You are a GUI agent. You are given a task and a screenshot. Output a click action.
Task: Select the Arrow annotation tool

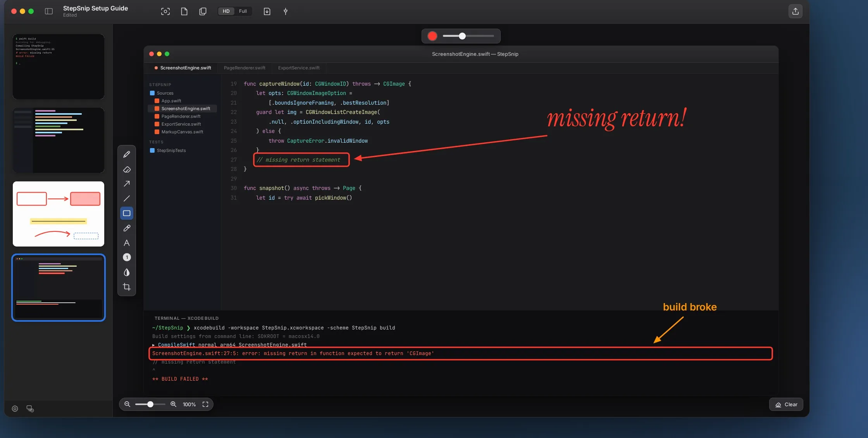(x=127, y=184)
